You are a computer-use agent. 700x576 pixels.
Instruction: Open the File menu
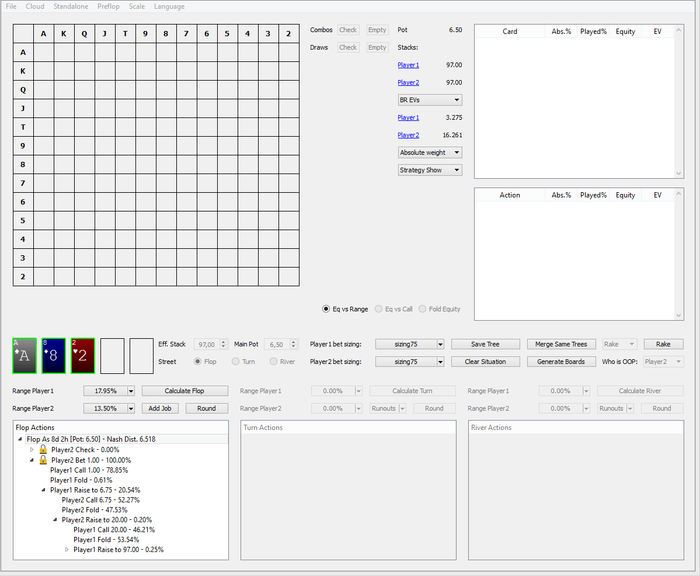tap(11, 6)
